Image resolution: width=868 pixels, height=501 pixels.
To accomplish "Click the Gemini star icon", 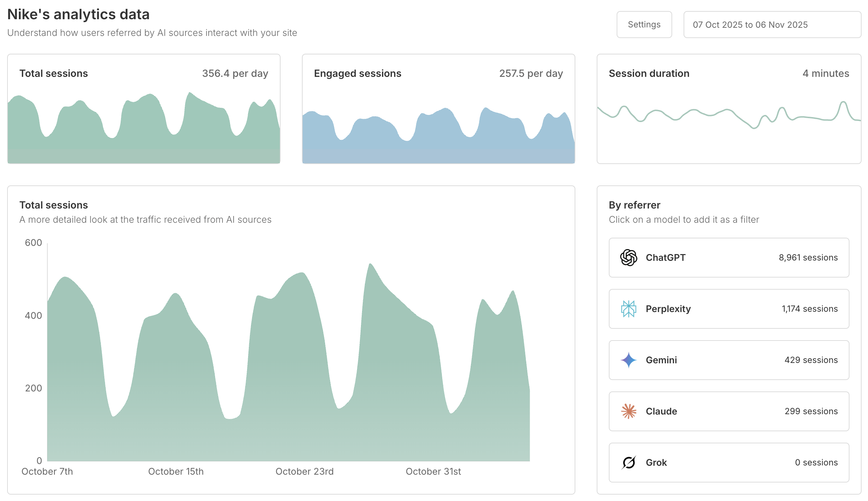I will pyautogui.click(x=628, y=360).
